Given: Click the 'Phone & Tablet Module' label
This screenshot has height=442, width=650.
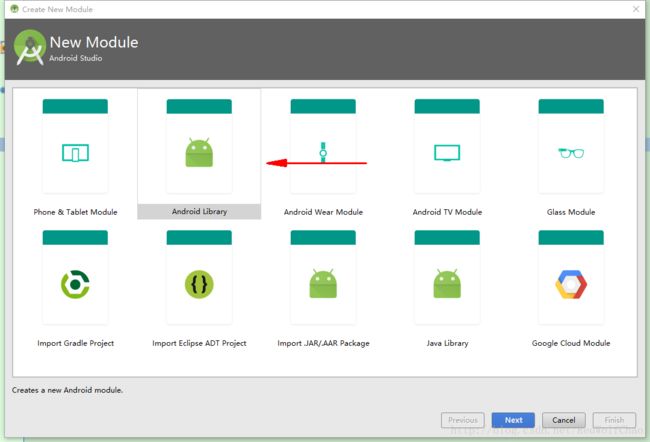Looking at the screenshot, I should click(x=75, y=212).
